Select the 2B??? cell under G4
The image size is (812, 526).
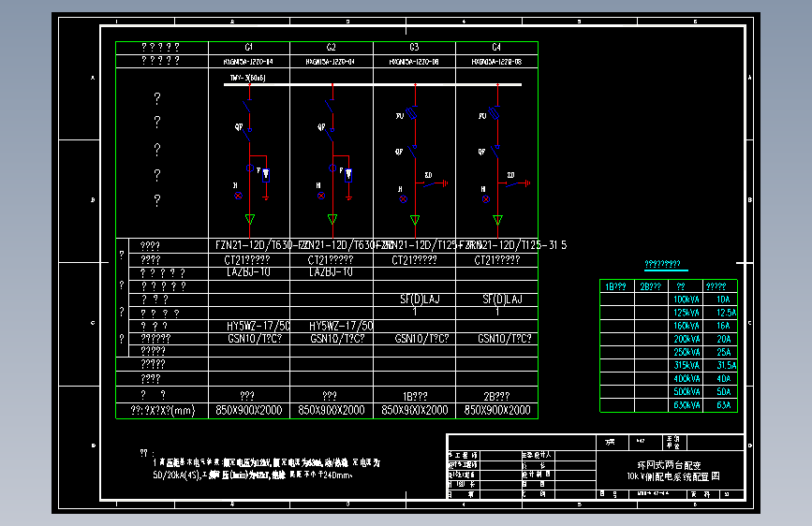496,397
